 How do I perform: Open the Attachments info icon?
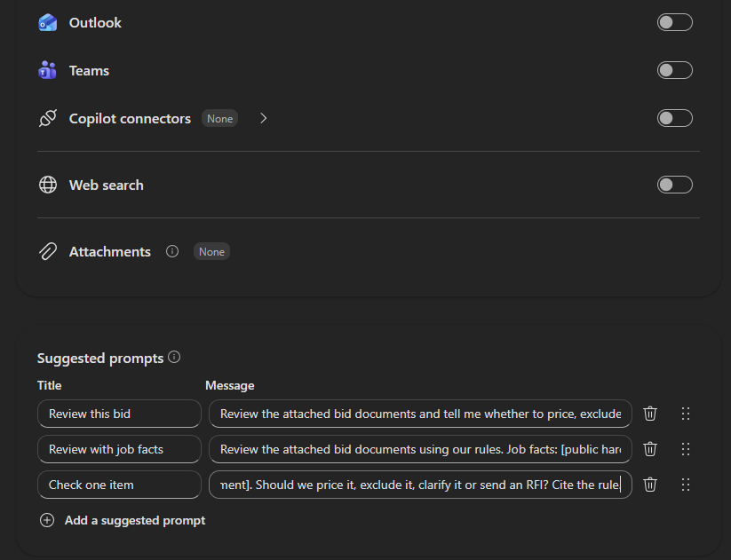click(x=172, y=251)
